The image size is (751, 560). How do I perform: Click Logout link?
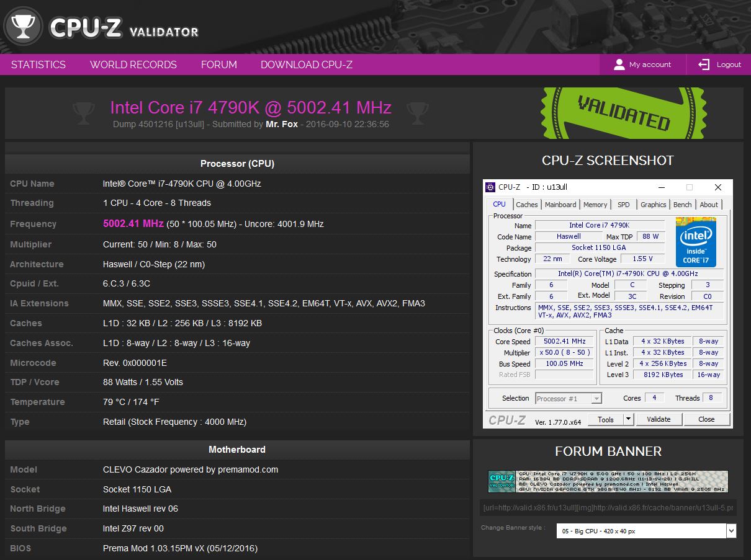click(729, 64)
